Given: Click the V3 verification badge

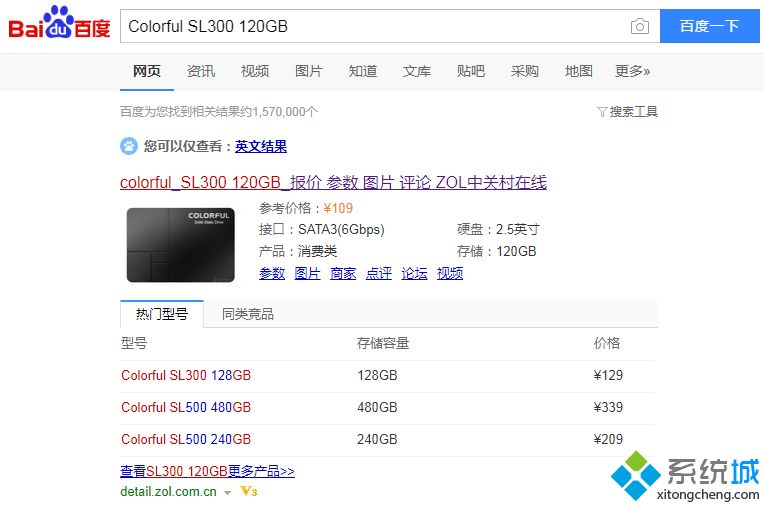Looking at the screenshot, I should click(x=248, y=491).
